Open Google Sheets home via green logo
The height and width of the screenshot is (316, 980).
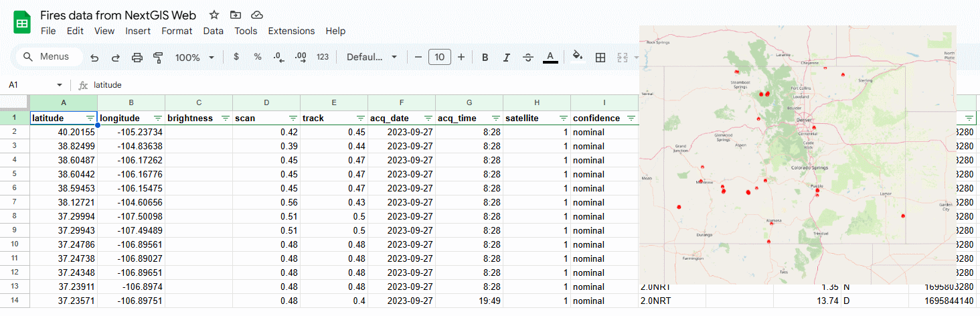22,23
